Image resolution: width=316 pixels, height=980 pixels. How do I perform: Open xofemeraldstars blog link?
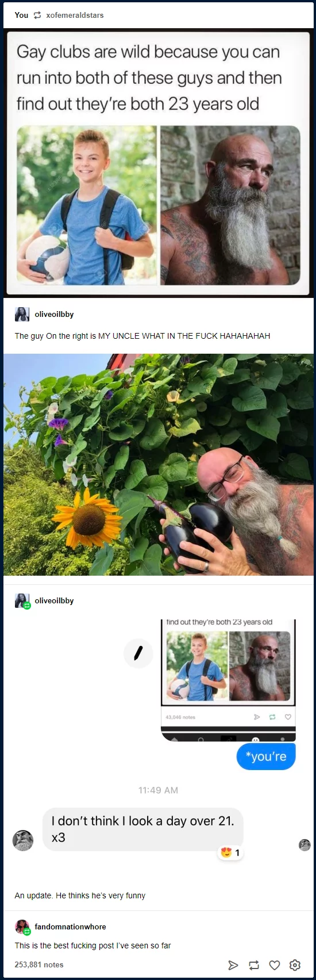coord(75,16)
